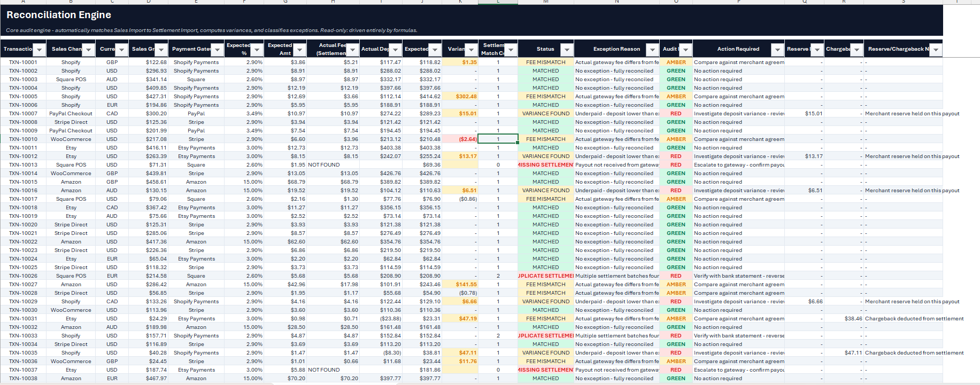Click the AMBER audit flag for TXN-10001

pos(676,62)
